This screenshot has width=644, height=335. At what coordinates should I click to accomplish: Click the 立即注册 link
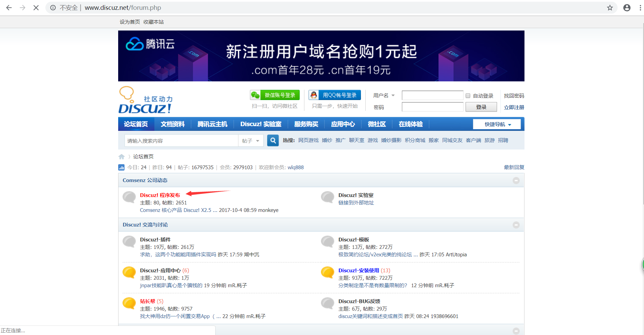[x=514, y=107]
